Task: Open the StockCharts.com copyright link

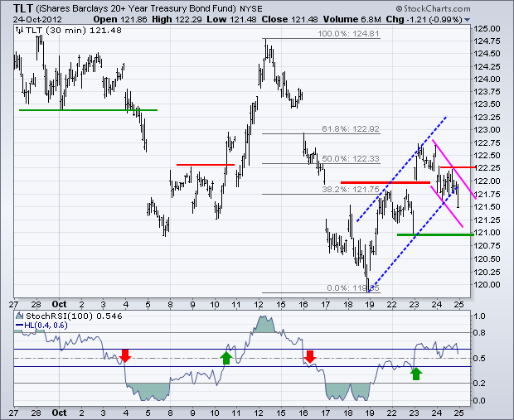Action: click(x=433, y=8)
